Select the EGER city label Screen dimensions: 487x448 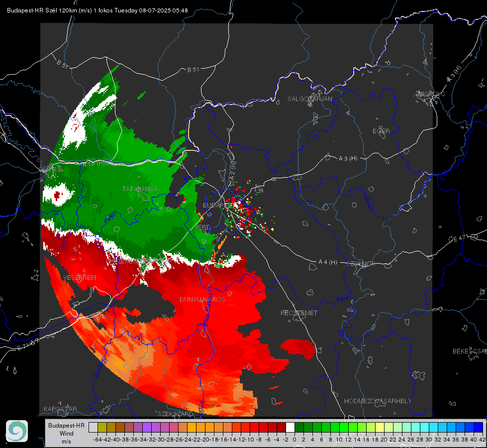(381, 131)
